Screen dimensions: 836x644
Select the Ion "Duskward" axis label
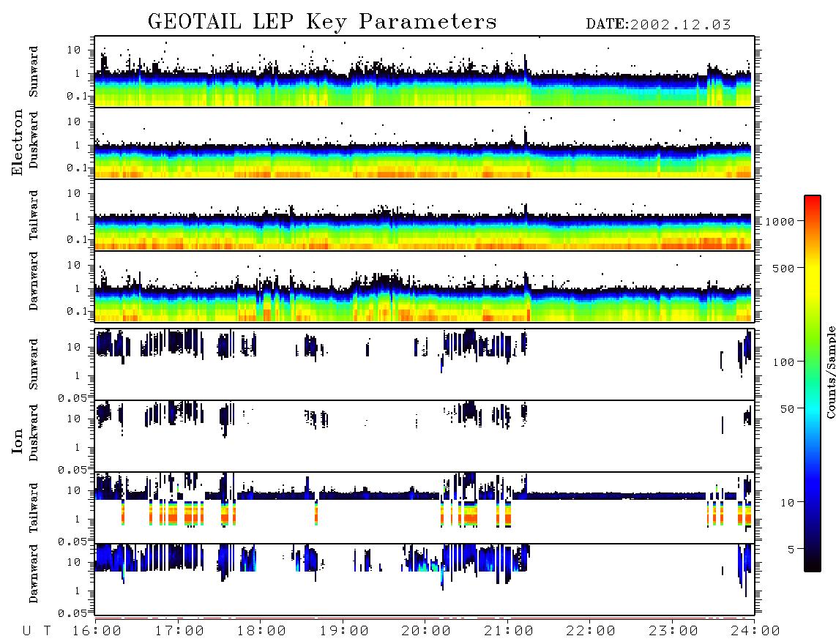click(34, 433)
